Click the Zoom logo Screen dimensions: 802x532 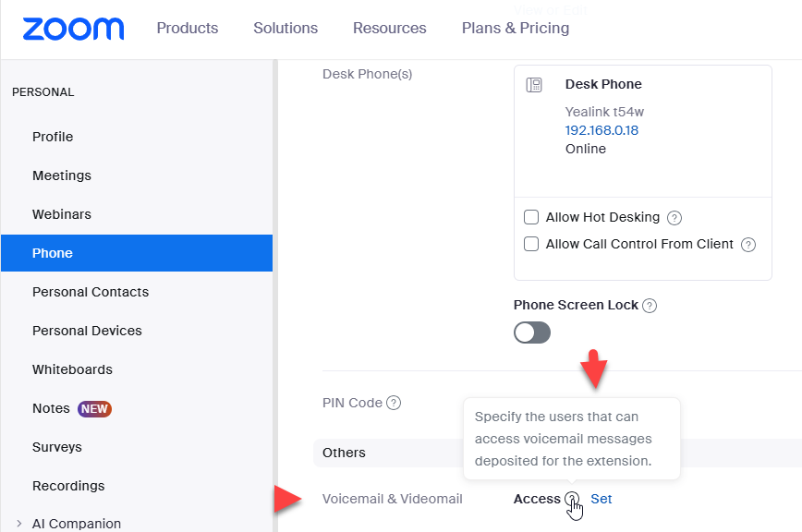click(x=73, y=29)
